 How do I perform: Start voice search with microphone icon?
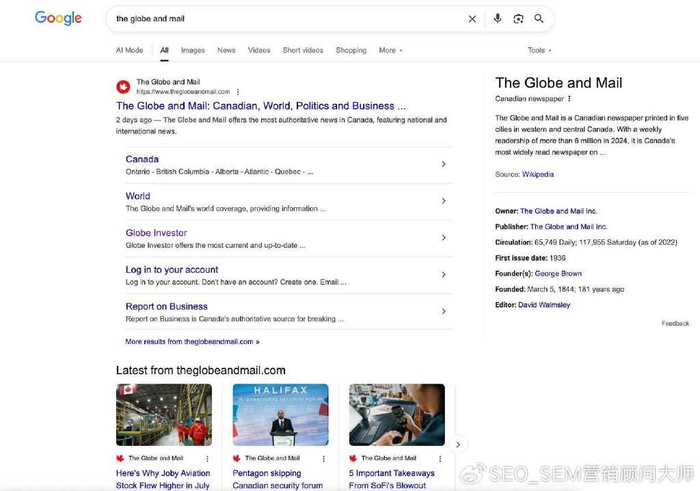(497, 18)
